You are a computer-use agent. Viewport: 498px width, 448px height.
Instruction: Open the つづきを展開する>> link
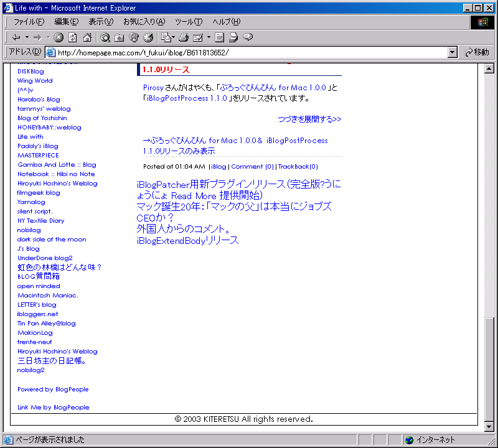point(309,119)
